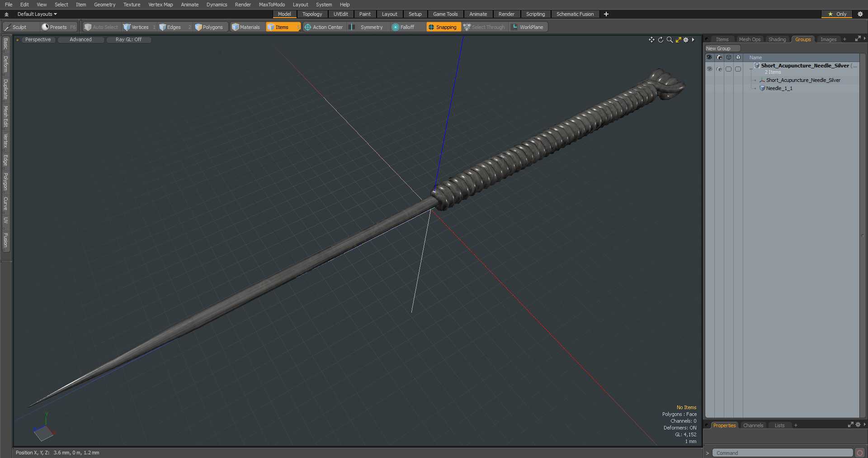
Task: Switch to Vertices selection mode
Action: point(139,27)
